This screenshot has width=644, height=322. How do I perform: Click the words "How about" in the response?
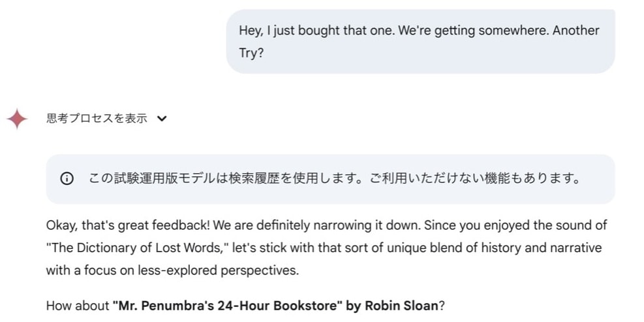(x=77, y=305)
